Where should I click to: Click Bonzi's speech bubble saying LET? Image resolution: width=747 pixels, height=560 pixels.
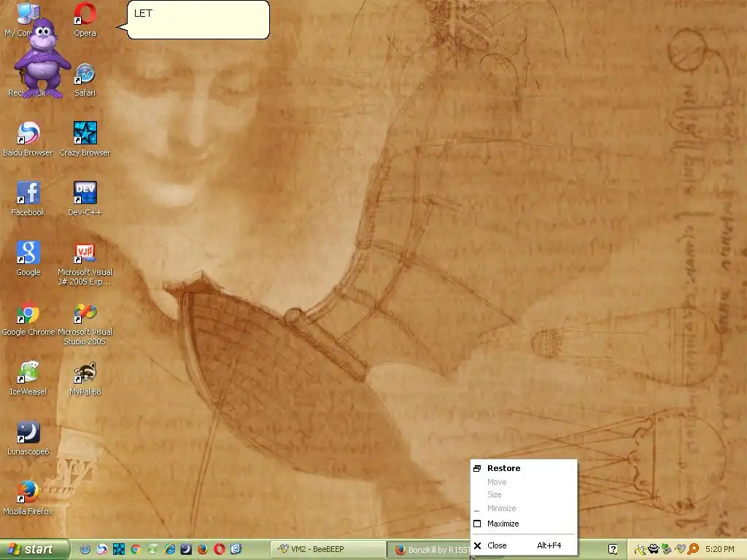tap(198, 20)
